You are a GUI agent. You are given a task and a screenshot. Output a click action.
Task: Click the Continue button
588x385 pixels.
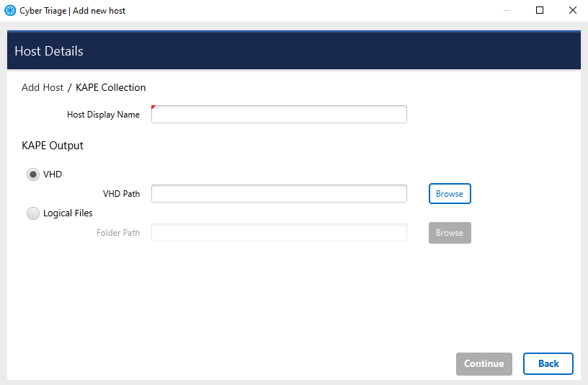click(x=484, y=363)
